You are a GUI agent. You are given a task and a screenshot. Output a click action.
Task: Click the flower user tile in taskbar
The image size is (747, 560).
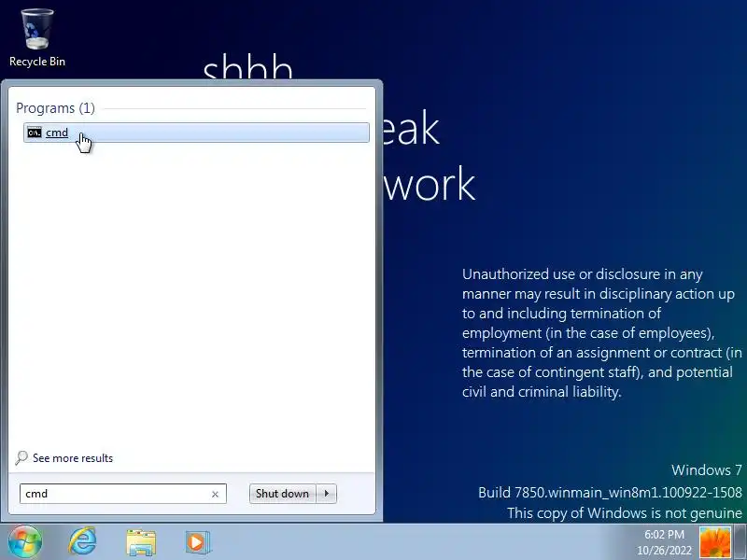[715, 542]
